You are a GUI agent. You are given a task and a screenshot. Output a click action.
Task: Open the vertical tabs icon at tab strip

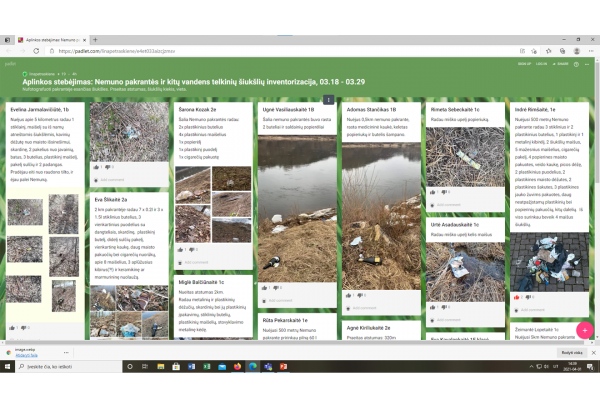pos(7,40)
